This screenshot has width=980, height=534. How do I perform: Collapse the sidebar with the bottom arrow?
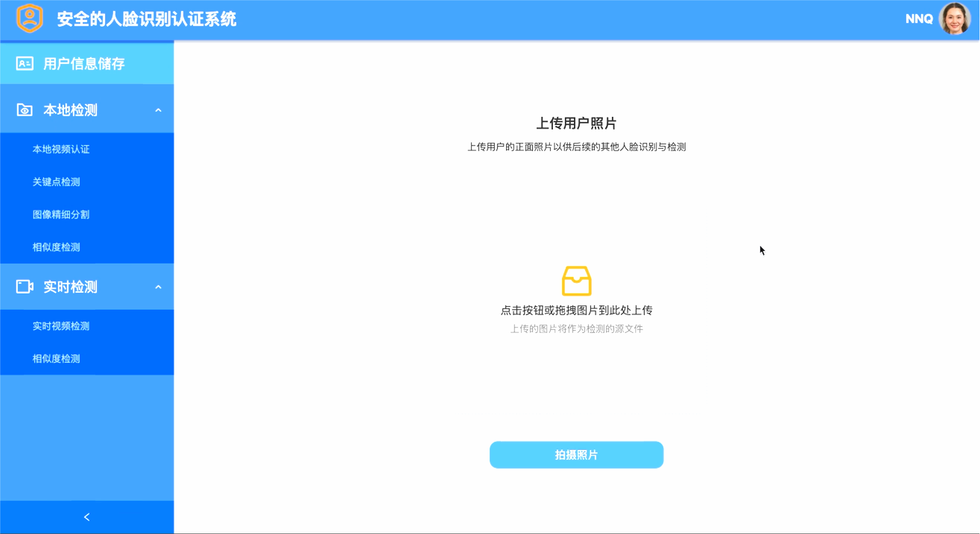87,517
